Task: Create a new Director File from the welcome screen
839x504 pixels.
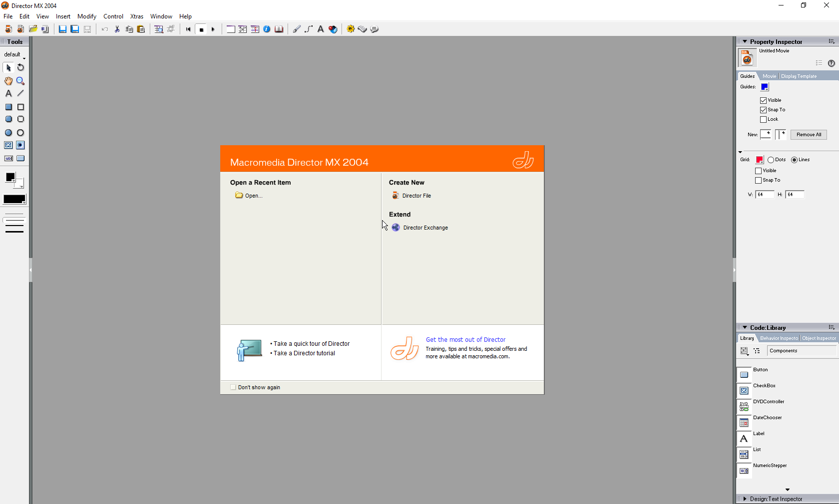Action: click(x=416, y=196)
